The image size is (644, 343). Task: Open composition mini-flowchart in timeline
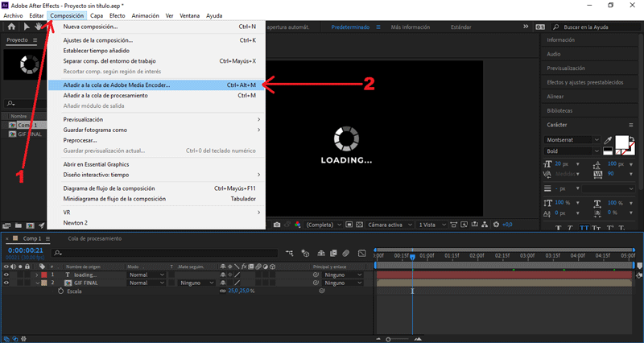(x=290, y=253)
